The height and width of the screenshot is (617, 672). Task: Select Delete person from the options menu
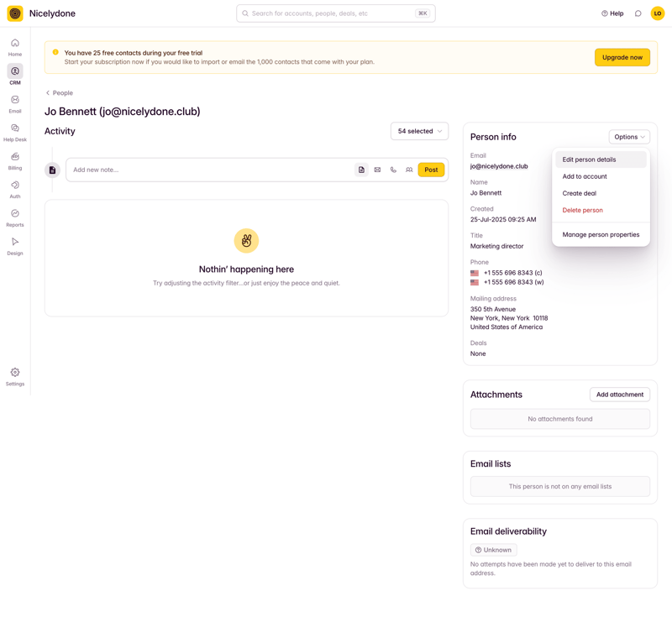581,210
